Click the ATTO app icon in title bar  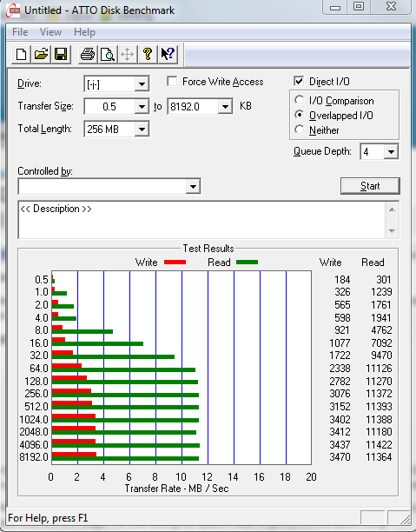[13, 10]
